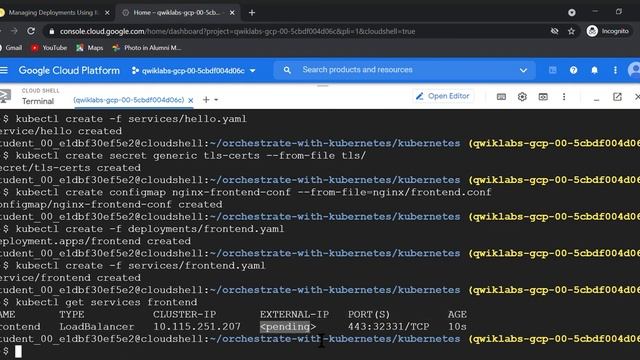Open the qwiklabs-gcp project selector dropdown
This screenshot has width=640, height=360.
tap(193, 71)
